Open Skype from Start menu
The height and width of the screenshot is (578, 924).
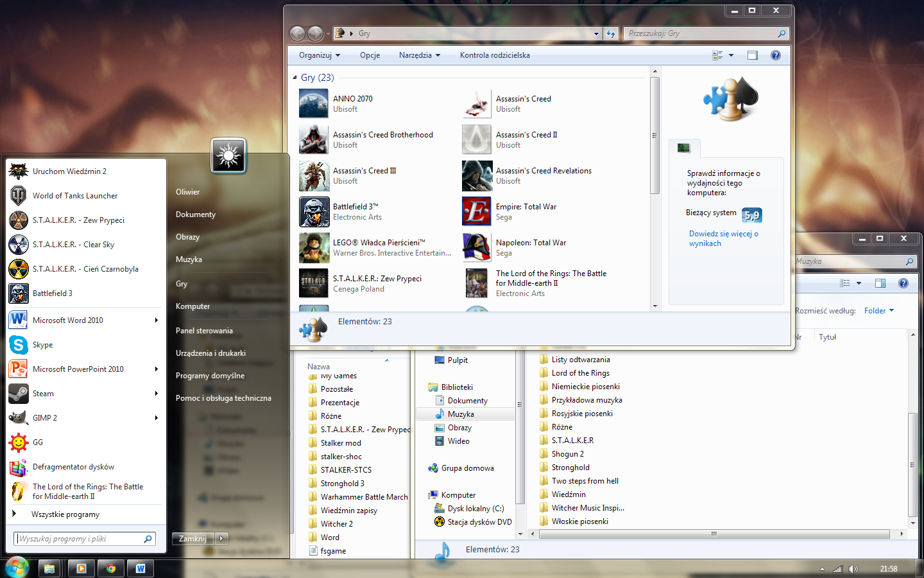[86, 345]
